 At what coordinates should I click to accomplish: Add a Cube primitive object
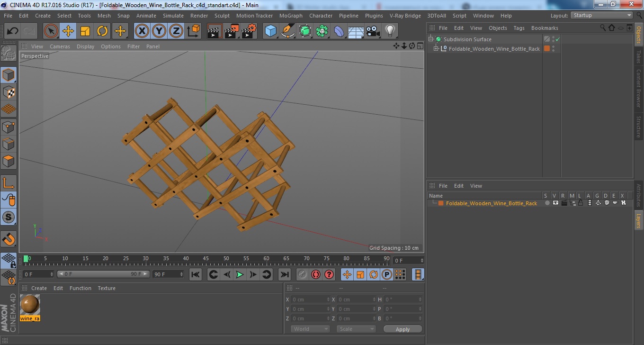tap(271, 31)
